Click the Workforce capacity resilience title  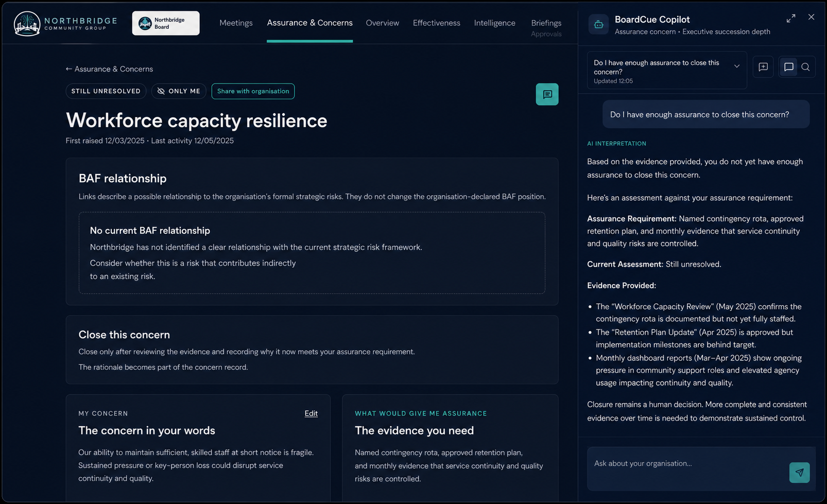point(197,120)
